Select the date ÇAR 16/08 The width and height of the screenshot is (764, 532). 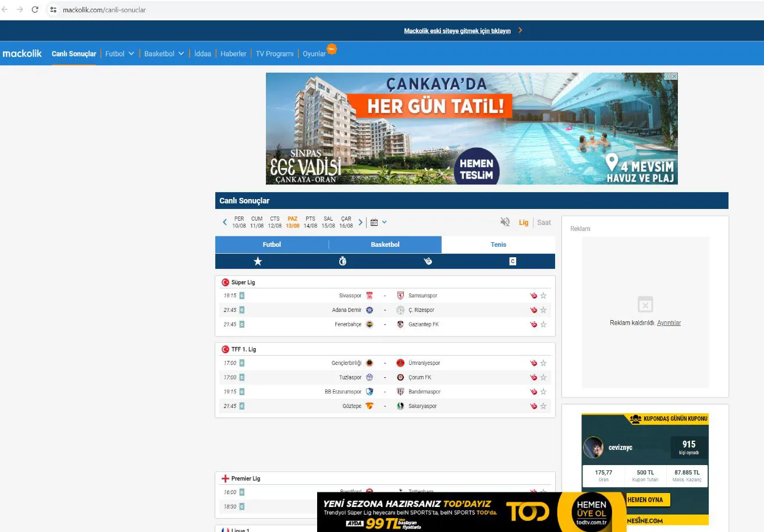point(346,222)
